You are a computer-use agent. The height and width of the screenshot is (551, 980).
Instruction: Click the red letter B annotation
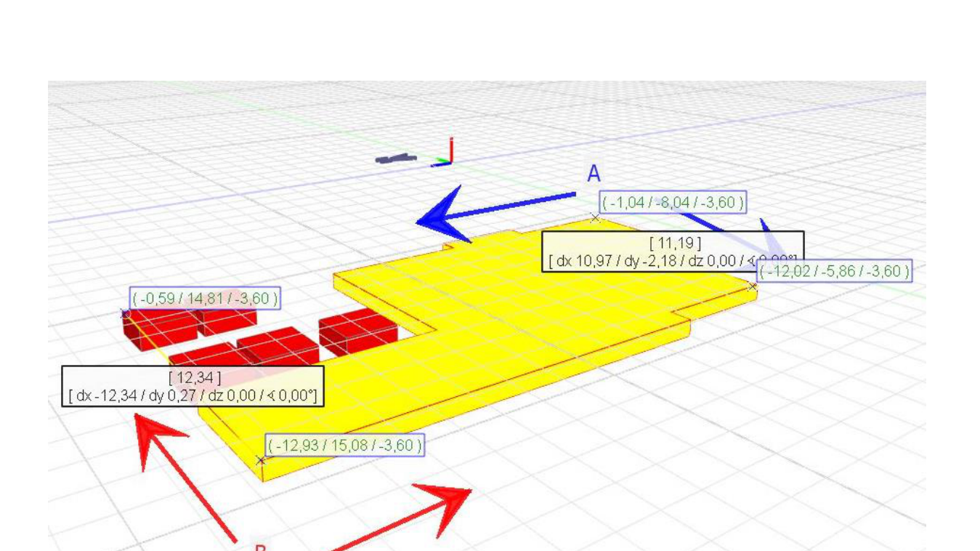click(260, 547)
